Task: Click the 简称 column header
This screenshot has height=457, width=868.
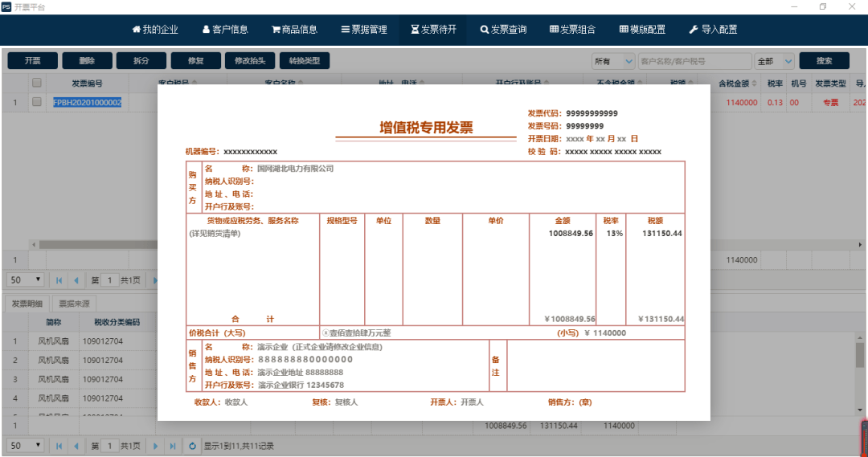Action: pyautogui.click(x=54, y=322)
